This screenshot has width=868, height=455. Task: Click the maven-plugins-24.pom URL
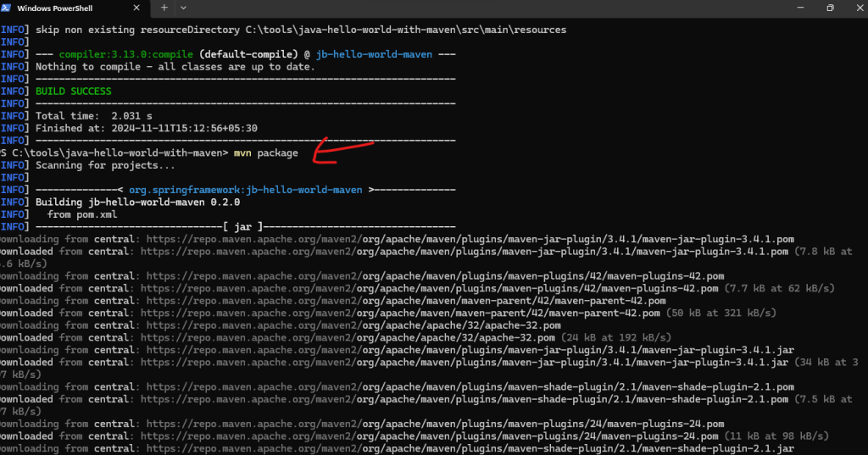pyautogui.click(x=432, y=424)
